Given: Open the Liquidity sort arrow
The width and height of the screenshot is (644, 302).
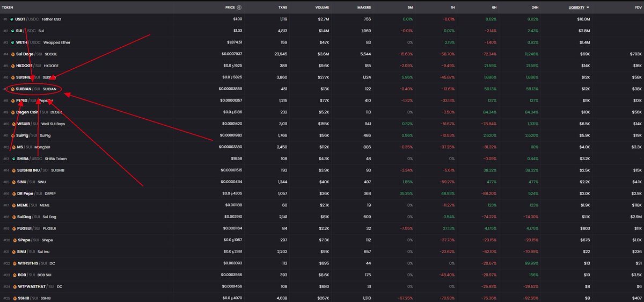Looking at the screenshot, I should [588, 8].
